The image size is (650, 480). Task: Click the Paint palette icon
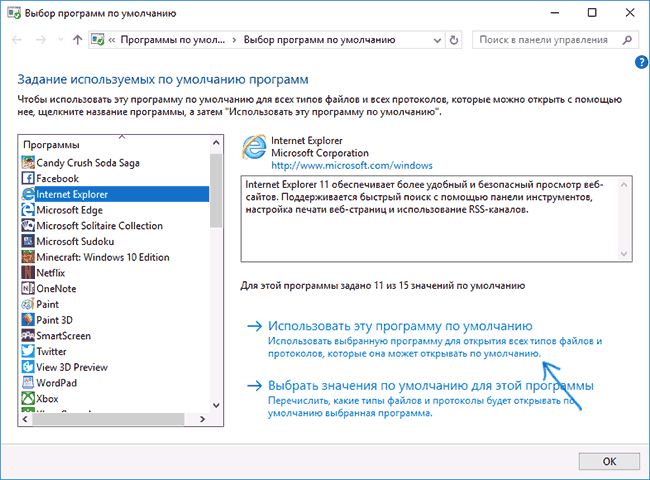[x=28, y=304]
